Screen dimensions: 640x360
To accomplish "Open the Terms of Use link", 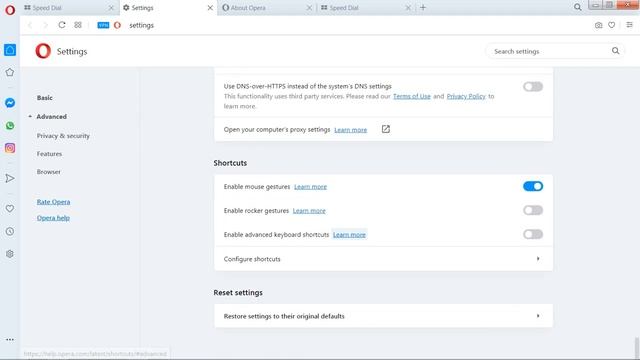I will click(411, 96).
